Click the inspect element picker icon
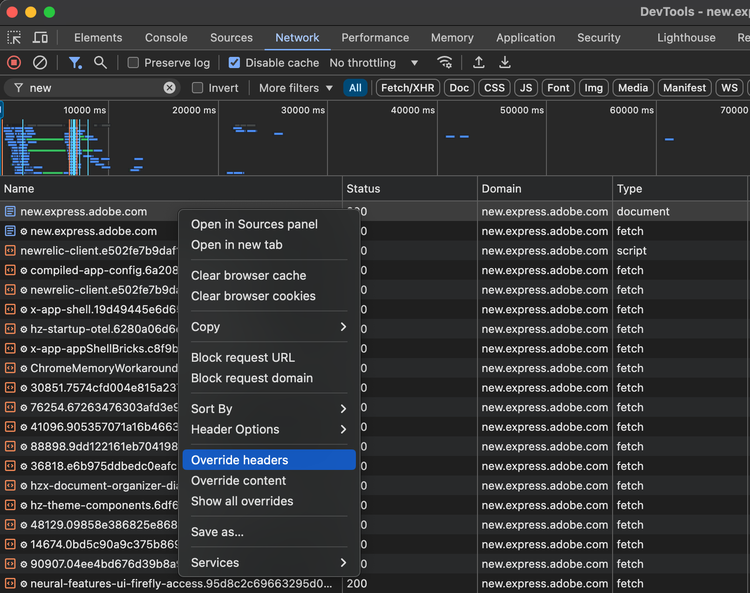The height and width of the screenshot is (593, 750). coord(14,38)
